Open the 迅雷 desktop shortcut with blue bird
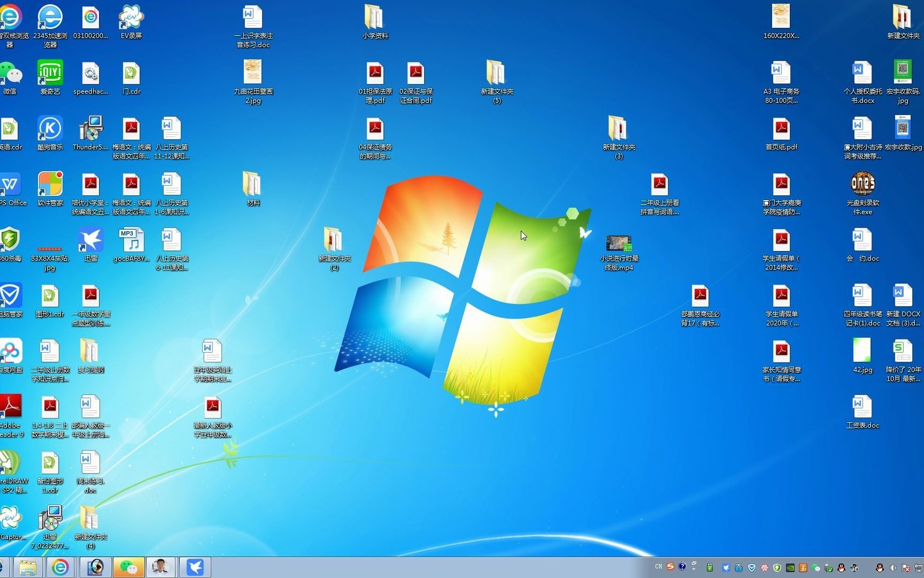The height and width of the screenshot is (578, 924). tap(90, 245)
